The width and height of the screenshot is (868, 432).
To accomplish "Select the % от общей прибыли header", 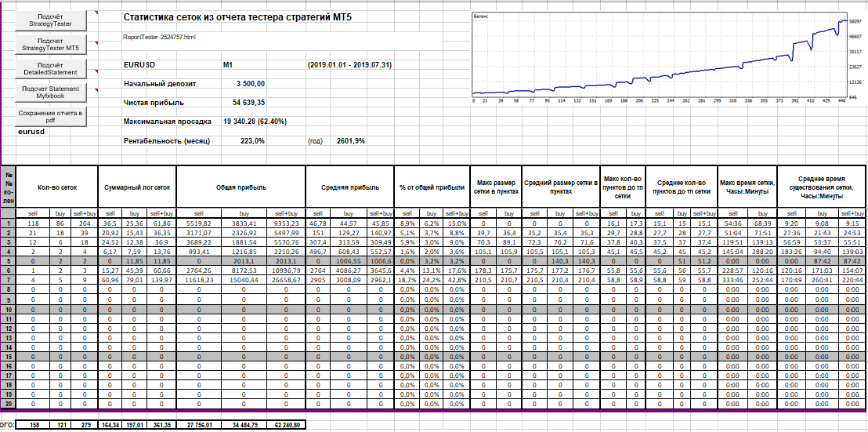I will click(432, 187).
